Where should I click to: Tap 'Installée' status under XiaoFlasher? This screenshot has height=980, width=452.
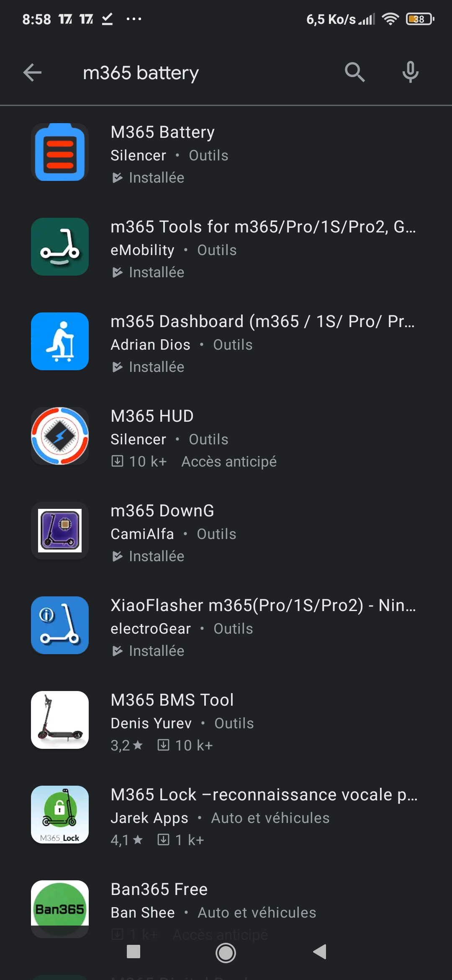[157, 651]
